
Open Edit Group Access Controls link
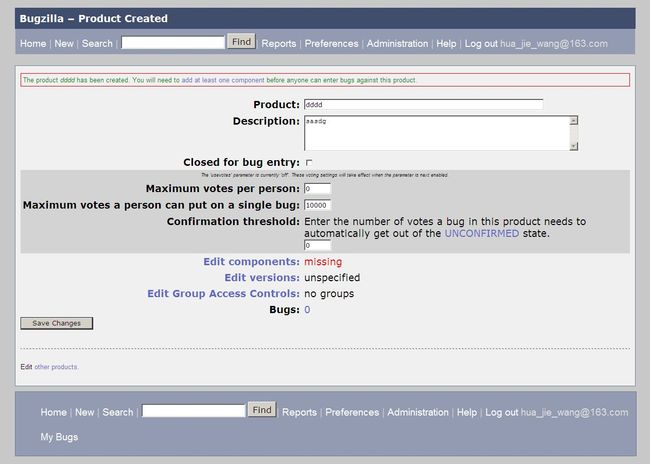223,294
